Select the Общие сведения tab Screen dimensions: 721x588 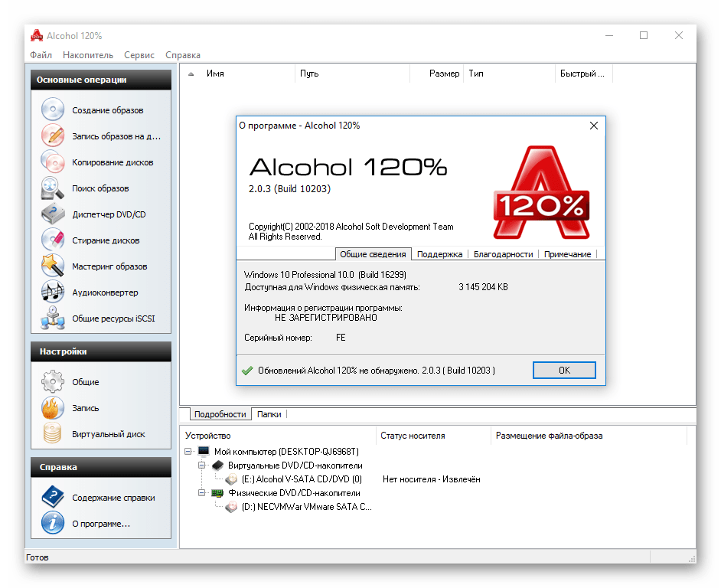[373, 254]
